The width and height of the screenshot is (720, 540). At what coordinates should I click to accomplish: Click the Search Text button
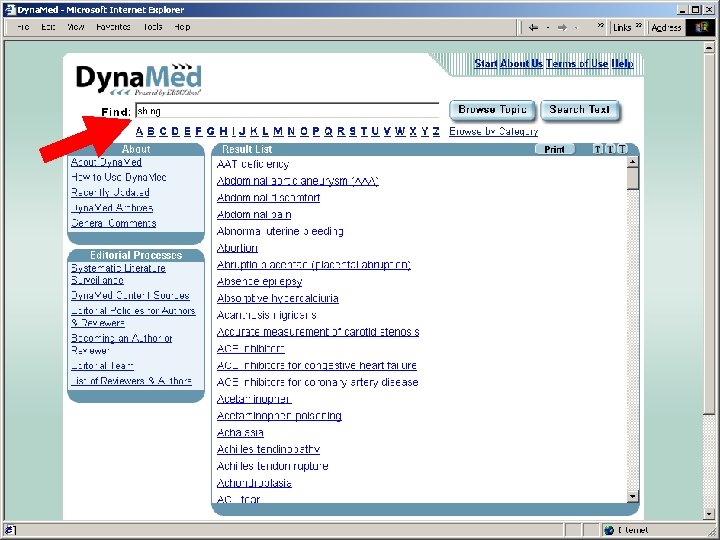(x=579, y=110)
